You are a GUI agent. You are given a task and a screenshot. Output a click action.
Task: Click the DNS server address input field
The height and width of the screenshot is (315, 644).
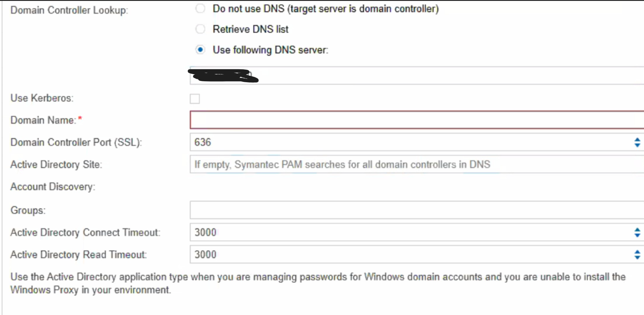pos(409,76)
